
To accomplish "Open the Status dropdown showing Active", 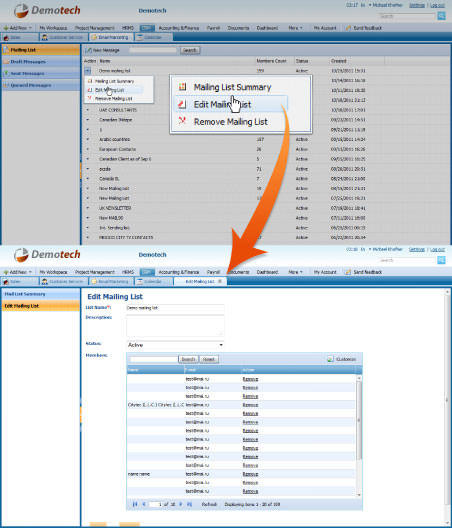I will (175, 345).
